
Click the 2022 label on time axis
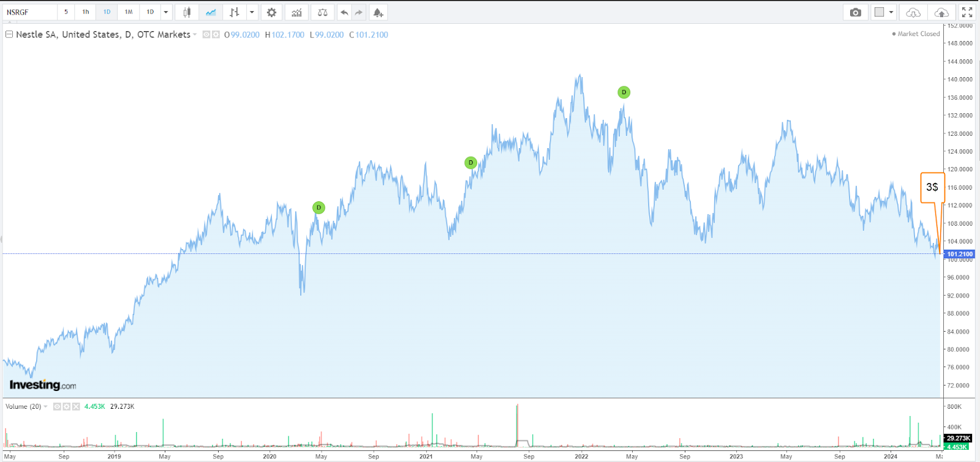tap(581, 456)
